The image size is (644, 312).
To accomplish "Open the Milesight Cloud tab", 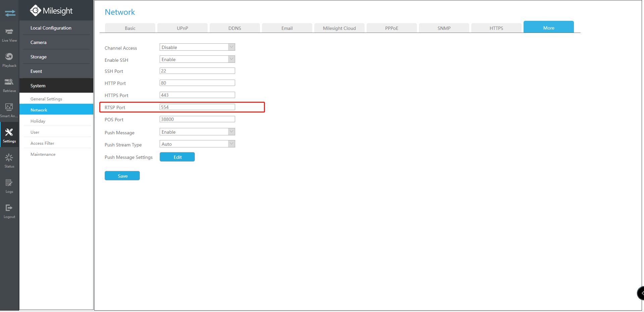I will coord(339,28).
